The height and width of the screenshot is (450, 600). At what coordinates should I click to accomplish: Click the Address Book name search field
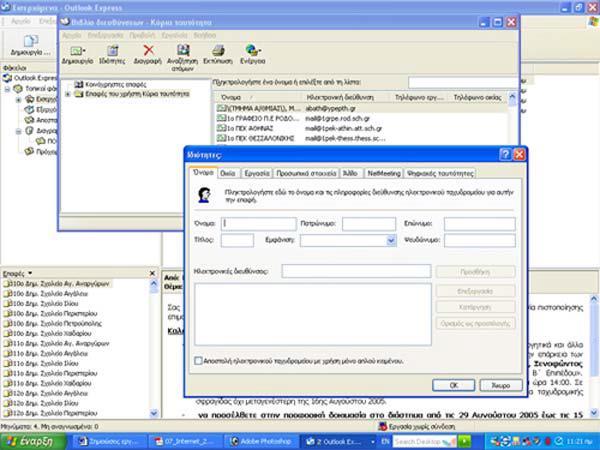[463, 82]
